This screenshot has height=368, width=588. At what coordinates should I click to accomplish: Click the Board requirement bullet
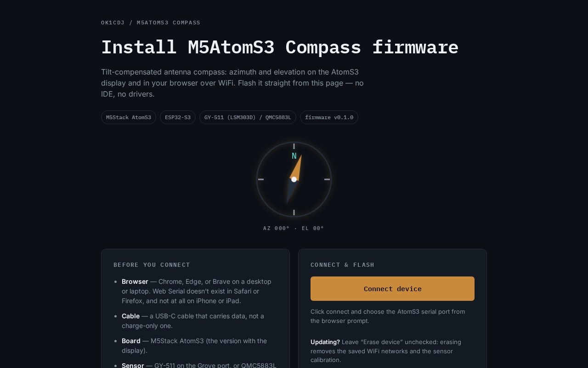click(199, 345)
